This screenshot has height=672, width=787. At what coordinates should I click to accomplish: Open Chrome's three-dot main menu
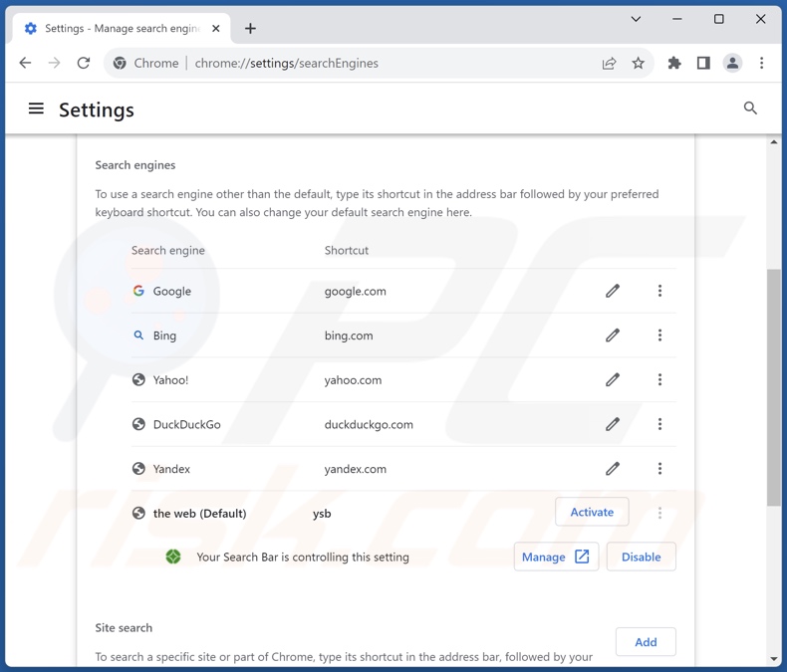[762, 63]
